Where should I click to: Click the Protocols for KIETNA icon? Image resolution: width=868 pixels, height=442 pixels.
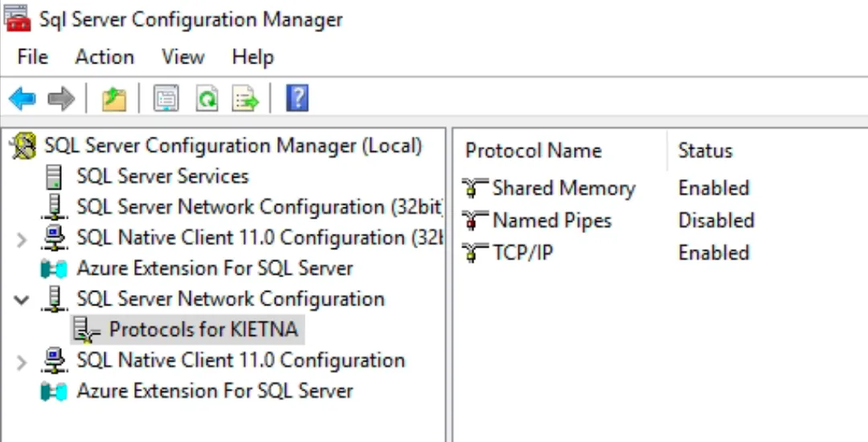87,330
